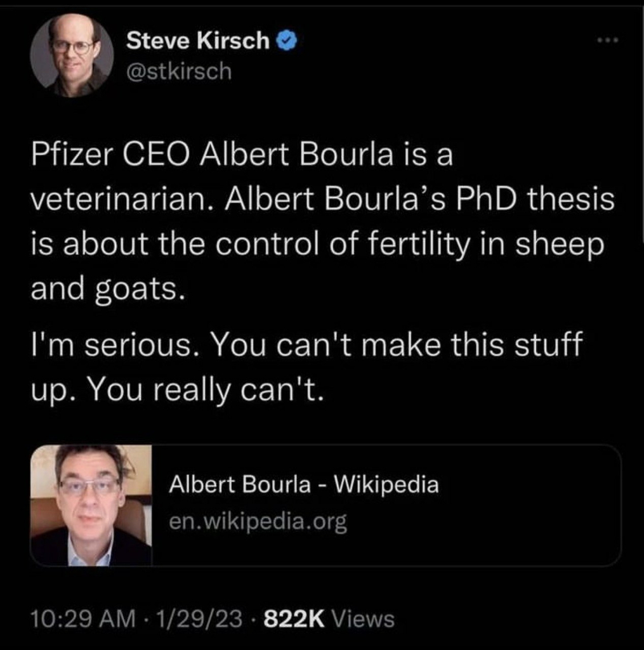This screenshot has height=650, width=644.
Task: Open the Albert Bourla - Wikipedia card title
Action: coord(303,485)
